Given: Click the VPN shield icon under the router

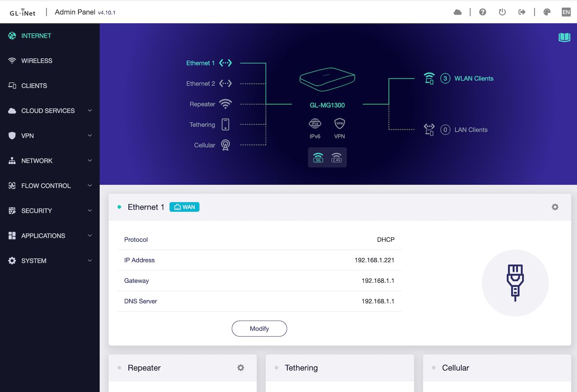Looking at the screenshot, I should click(x=340, y=123).
